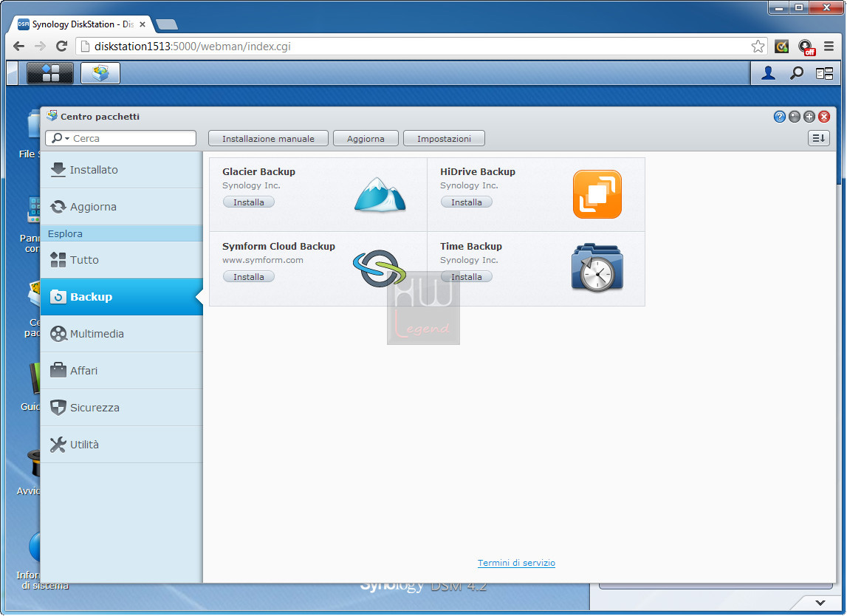The image size is (847, 616).
Task: Open the DSM main menu button
Action: coord(49,73)
